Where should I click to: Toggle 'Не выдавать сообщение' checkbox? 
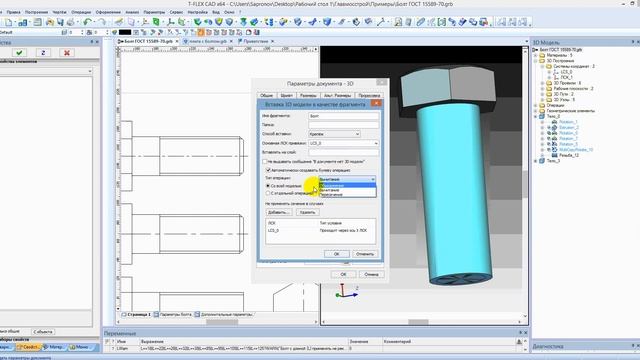coord(264,162)
